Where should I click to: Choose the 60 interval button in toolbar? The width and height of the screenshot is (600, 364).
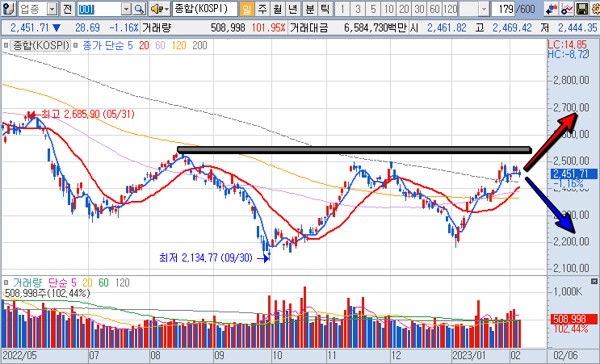(434, 9)
